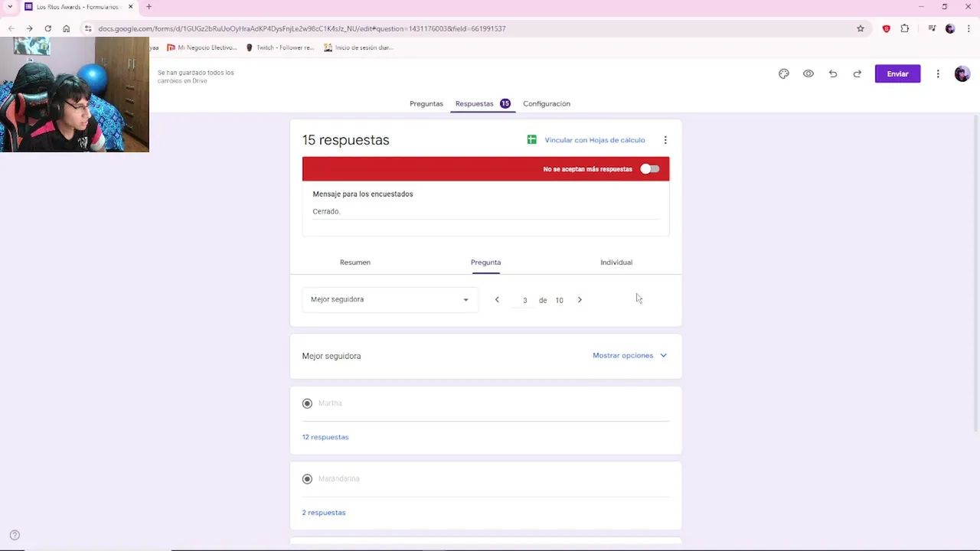The width and height of the screenshot is (980, 551).
Task: Open the red shield extension icon
Action: (x=887, y=28)
